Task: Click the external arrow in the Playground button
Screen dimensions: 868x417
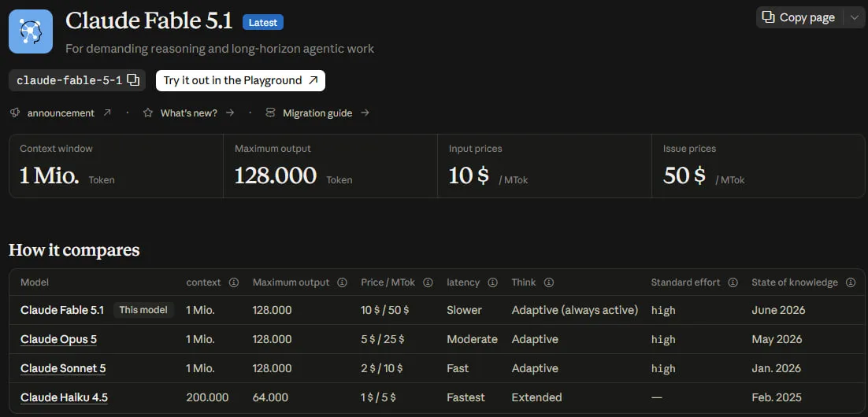Action: coord(313,80)
